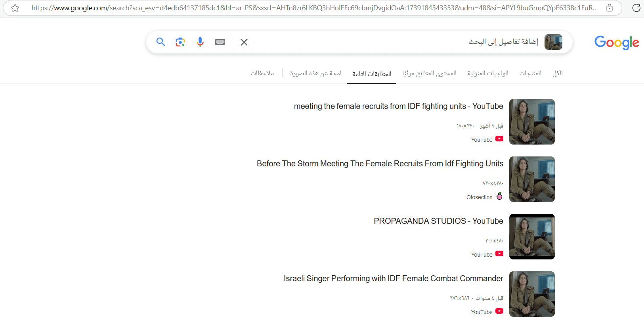Viewport: 644px width, 322px height.
Task: Open the الواجبات المنزلية tab
Action: tap(488, 73)
